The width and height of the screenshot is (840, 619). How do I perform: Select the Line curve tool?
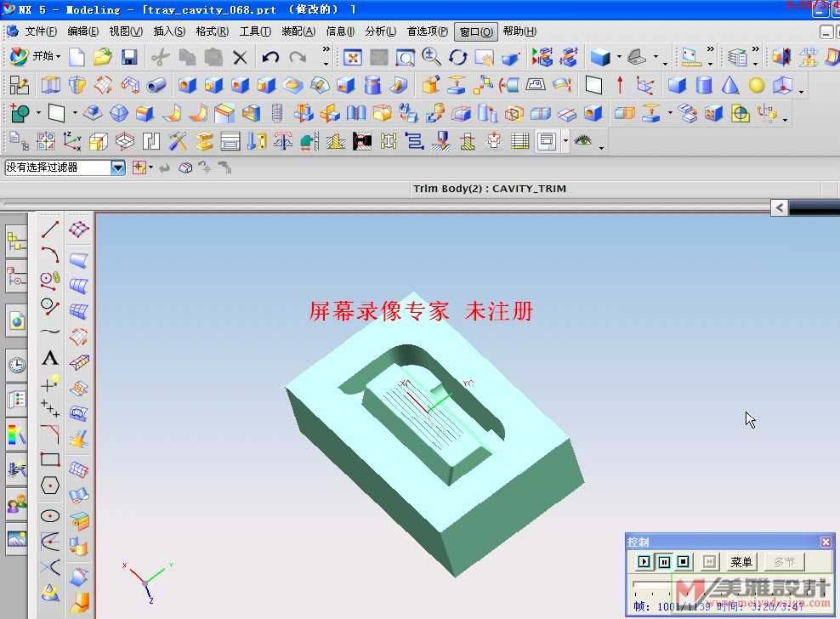click(x=50, y=230)
